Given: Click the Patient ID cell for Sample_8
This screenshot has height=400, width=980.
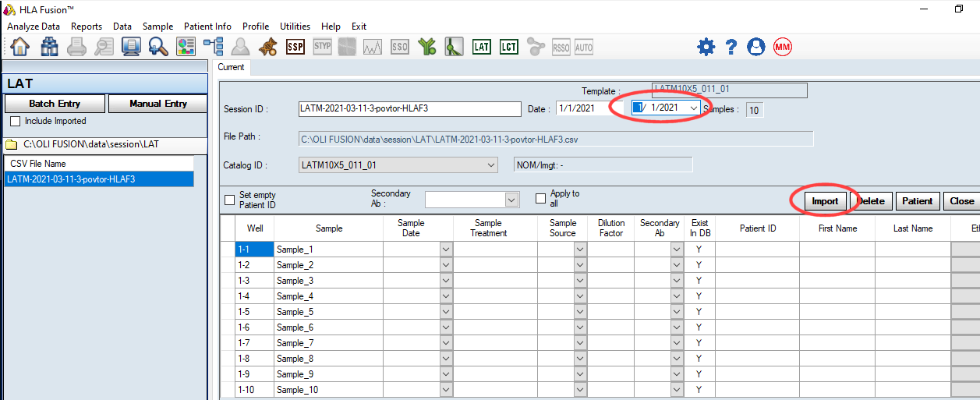Looking at the screenshot, I should [758, 359].
